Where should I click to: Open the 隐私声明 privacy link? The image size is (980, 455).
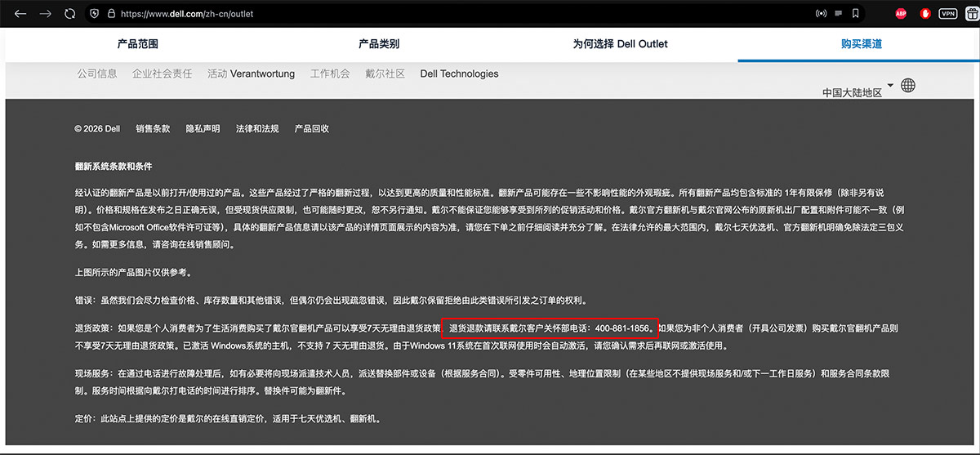203,128
